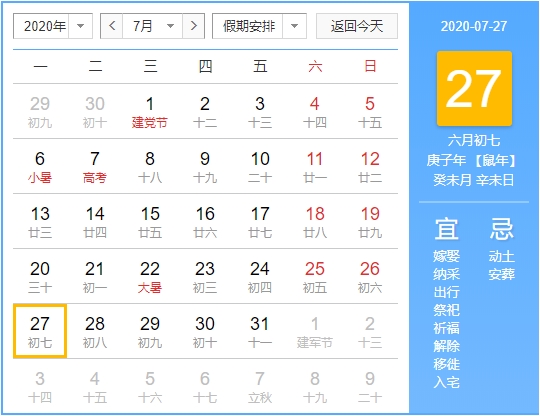Select July 22 大暑 date
The image size is (540, 416).
tap(150, 277)
